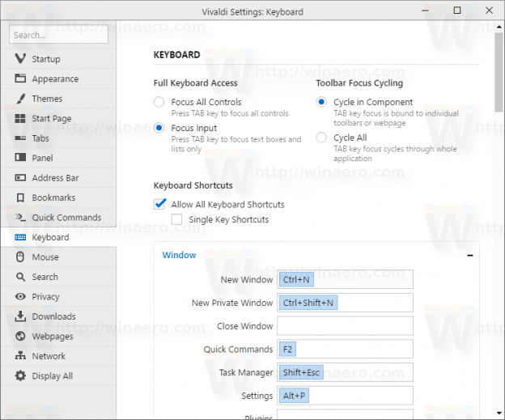Open Startup settings section
Screen dimensions: 505x420
click(58, 58)
